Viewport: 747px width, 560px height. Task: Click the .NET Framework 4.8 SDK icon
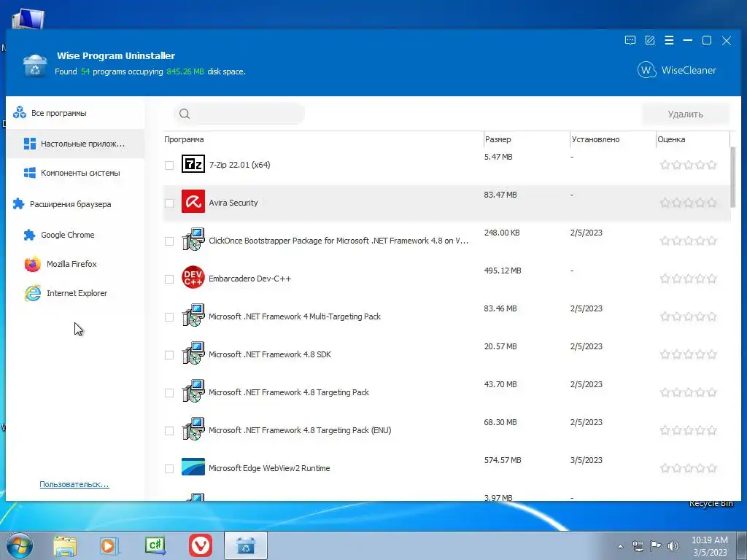coord(193,354)
